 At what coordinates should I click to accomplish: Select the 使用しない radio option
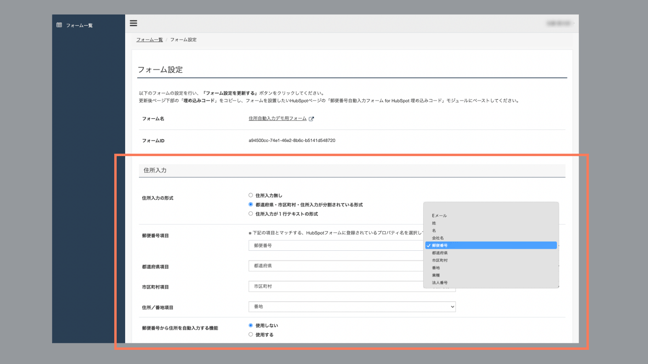[250, 326]
